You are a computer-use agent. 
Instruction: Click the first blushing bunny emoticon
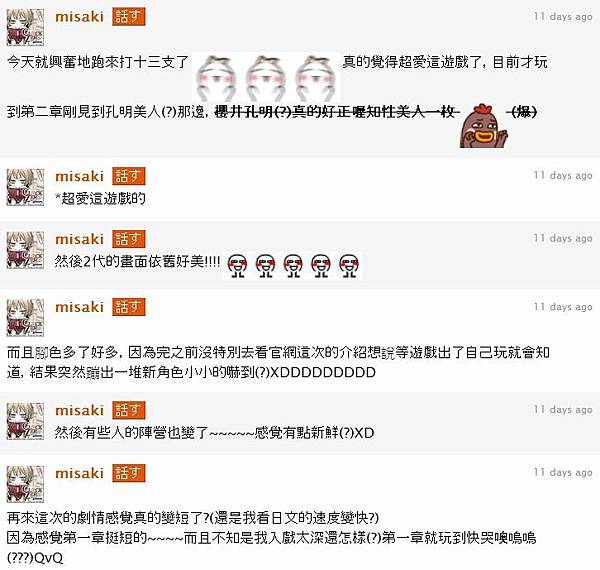tap(217, 78)
